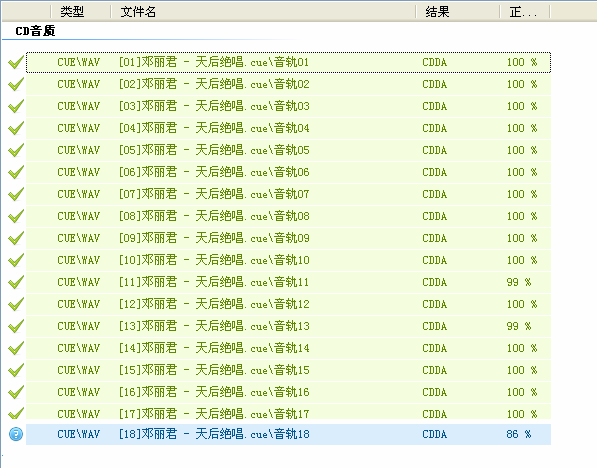The width and height of the screenshot is (597, 468).
Task: Click the green checkmark icon for 音軌16
Action: 16,393
